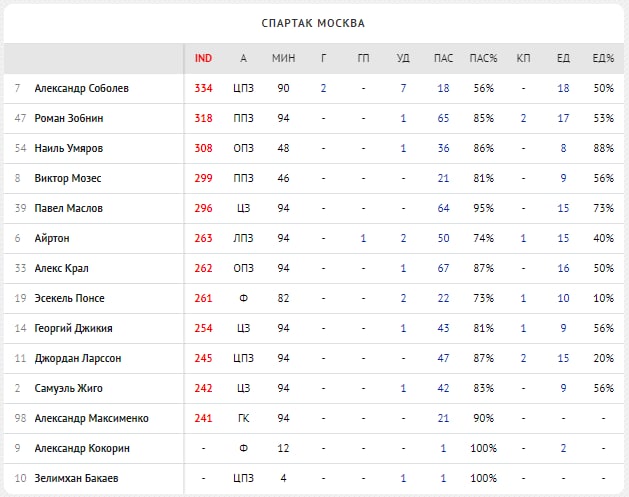Open player Самуэль Жиго
The image size is (629, 497).
[x=68, y=388]
